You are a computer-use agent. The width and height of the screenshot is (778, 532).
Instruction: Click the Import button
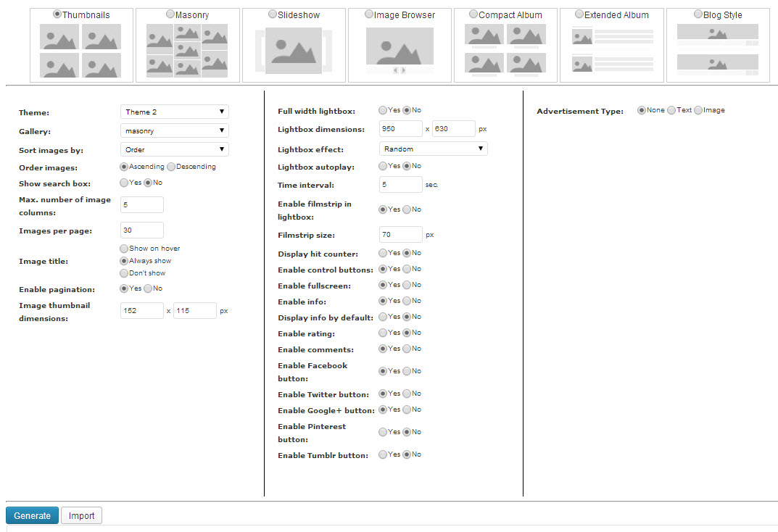pos(82,515)
